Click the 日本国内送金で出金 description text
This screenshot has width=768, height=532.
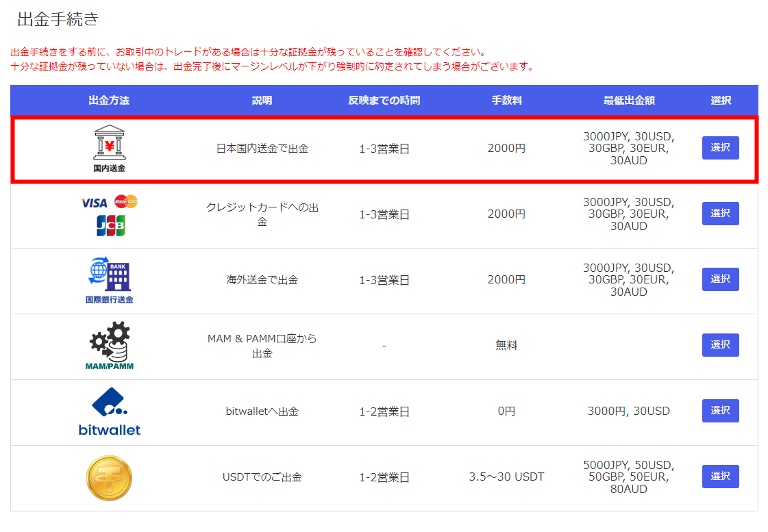pos(262,149)
